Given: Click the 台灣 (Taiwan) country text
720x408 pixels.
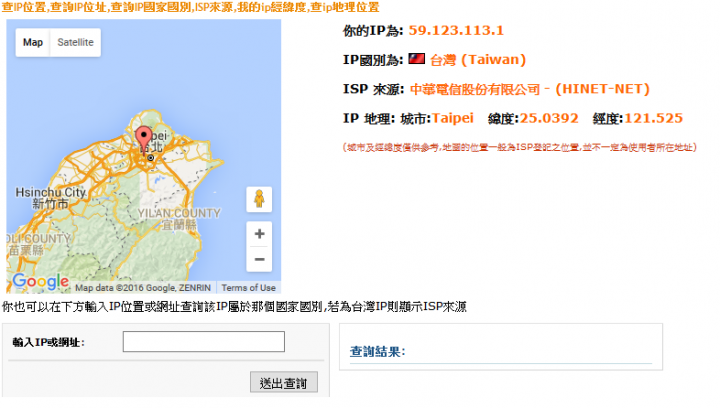Looking at the screenshot, I should (x=478, y=60).
